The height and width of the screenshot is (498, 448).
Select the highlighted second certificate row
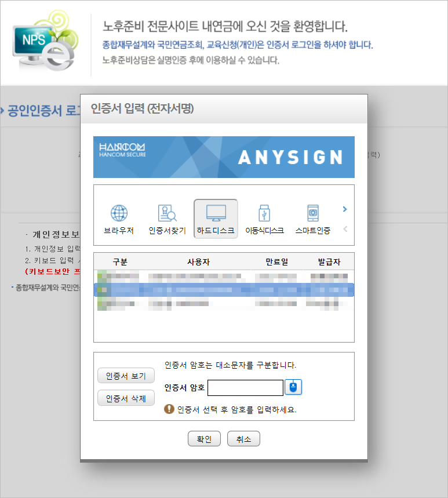(224, 290)
